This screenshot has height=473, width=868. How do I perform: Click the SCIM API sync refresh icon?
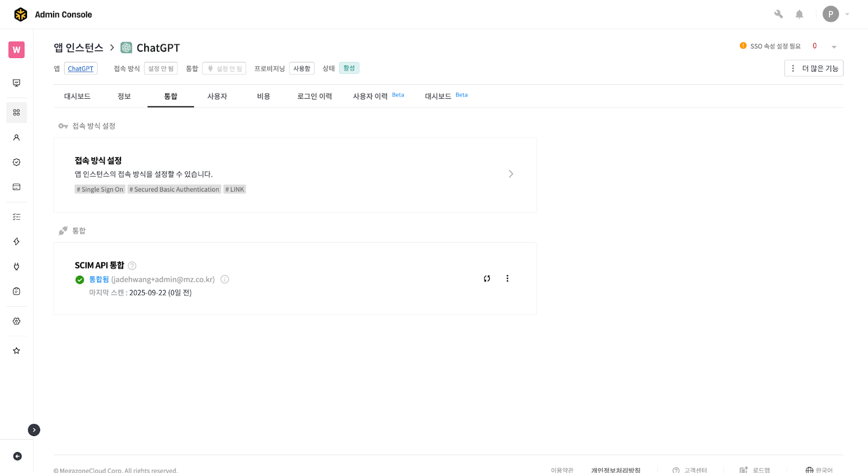coord(487,279)
